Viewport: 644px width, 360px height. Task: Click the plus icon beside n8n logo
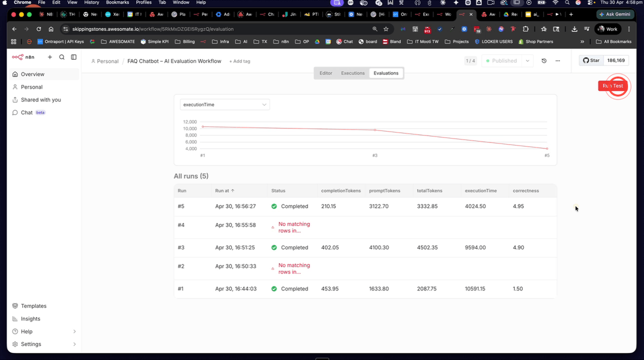point(50,57)
